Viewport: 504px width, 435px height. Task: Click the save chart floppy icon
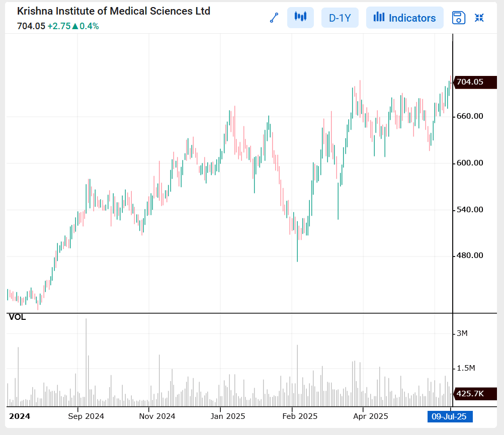pos(458,18)
